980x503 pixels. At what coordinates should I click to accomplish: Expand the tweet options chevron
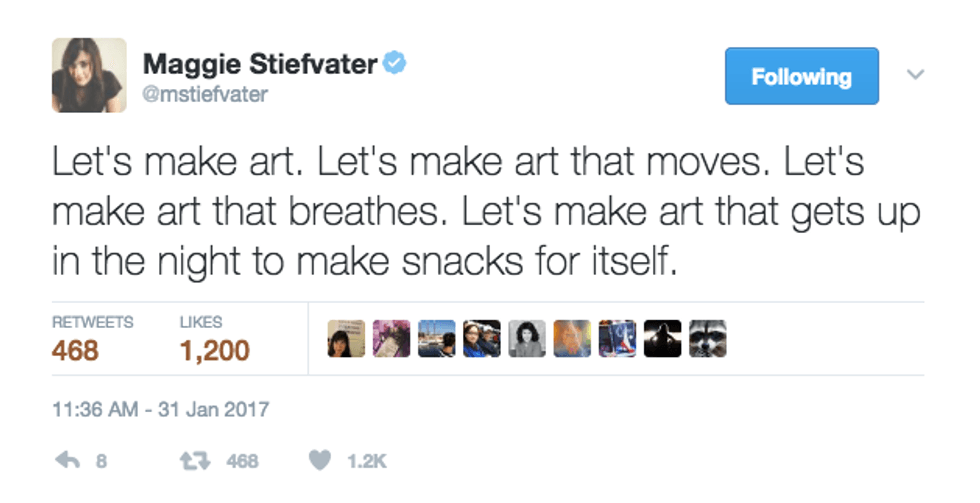coord(912,74)
